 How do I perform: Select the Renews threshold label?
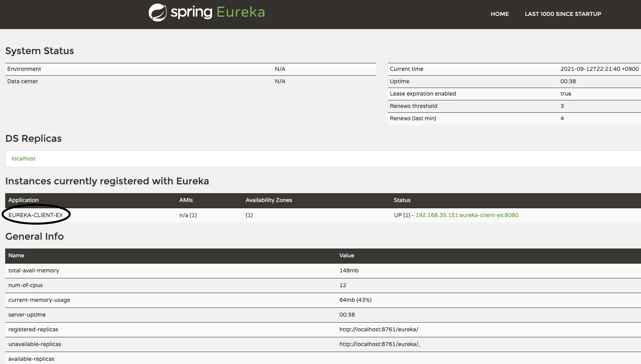pos(413,106)
